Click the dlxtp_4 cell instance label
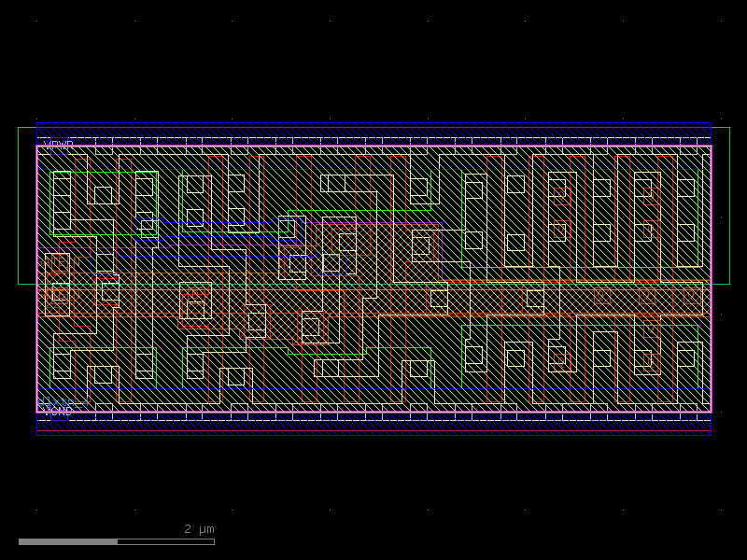The height and width of the screenshot is (560, 747). tap(62, 401)
